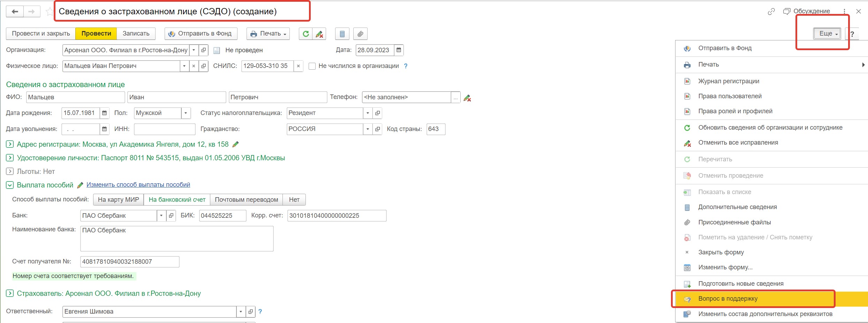Open the individual's card via the open icon
This screenshot has width=868, height=323.
click(x=204, y=66)
